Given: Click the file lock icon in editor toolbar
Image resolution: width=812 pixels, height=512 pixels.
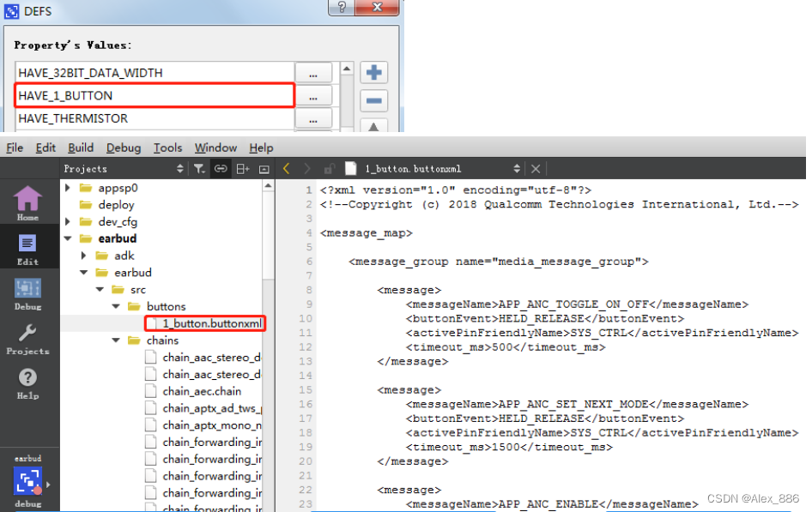Looking at the screenshot, I should click(x=329, y=169).
